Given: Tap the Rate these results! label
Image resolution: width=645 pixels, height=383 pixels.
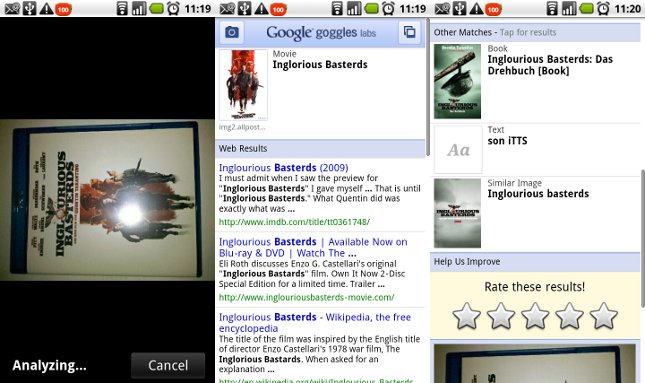Looking at the screenshot, I should point(534,287).
